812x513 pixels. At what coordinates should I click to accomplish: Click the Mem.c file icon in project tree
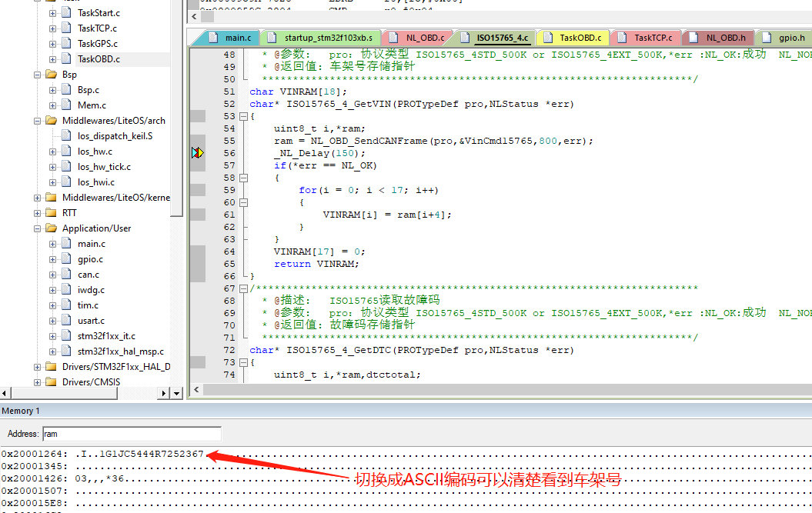click(66, 105)
